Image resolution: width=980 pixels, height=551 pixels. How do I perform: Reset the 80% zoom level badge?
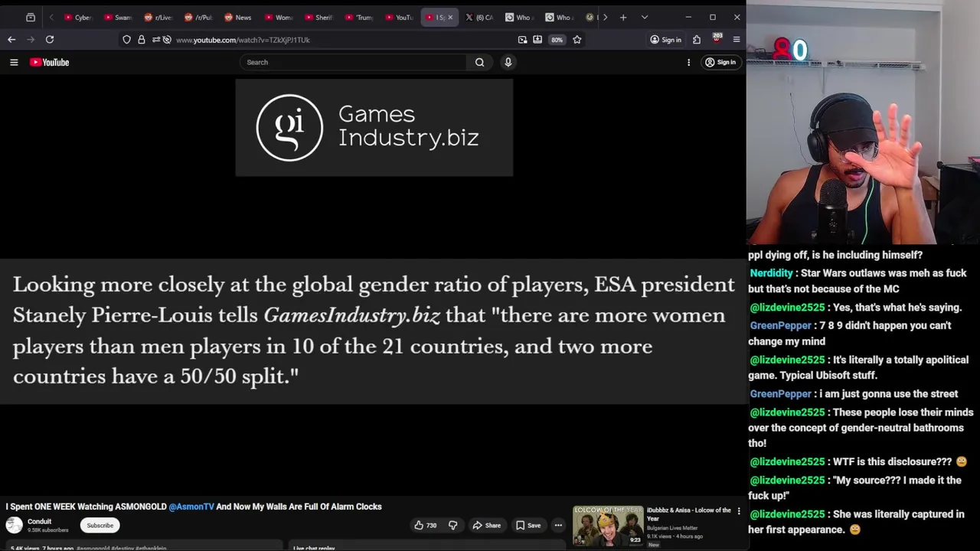click(557, 40)
